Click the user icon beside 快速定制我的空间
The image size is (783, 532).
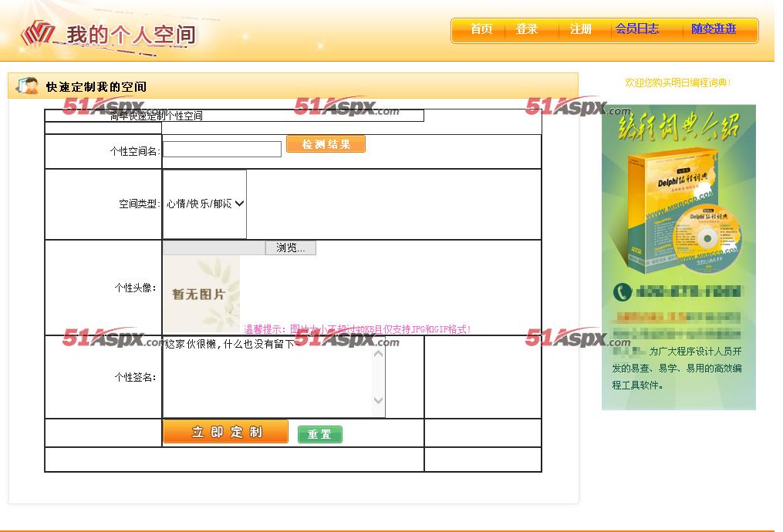tap(28, 86)
